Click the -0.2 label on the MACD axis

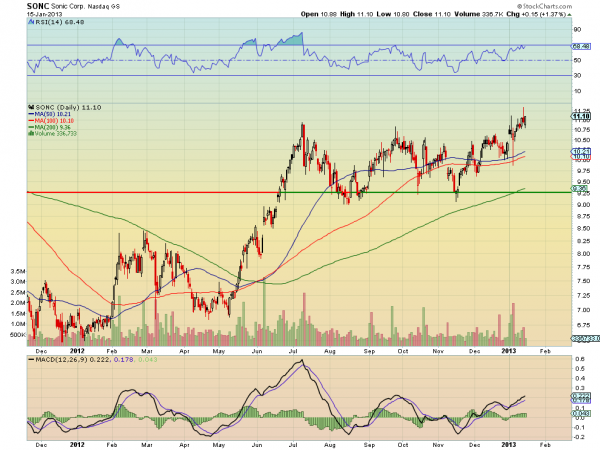tap(579, 437)
